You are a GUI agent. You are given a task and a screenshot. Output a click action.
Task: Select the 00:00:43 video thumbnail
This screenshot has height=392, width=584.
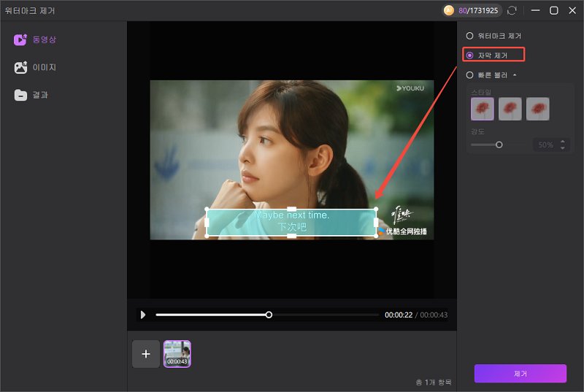coord(177,353)
